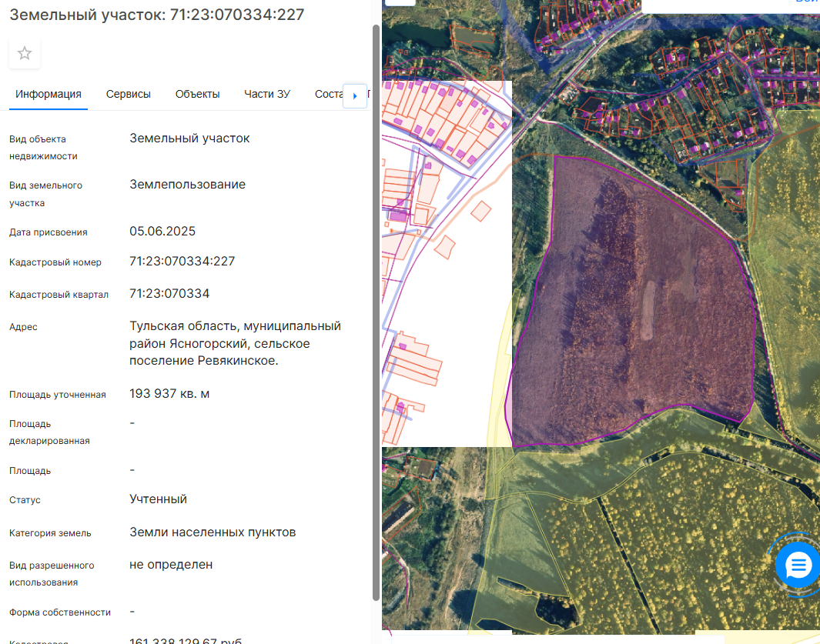Click the light elongated patch inside the highlighted parcel

(649, 310)
